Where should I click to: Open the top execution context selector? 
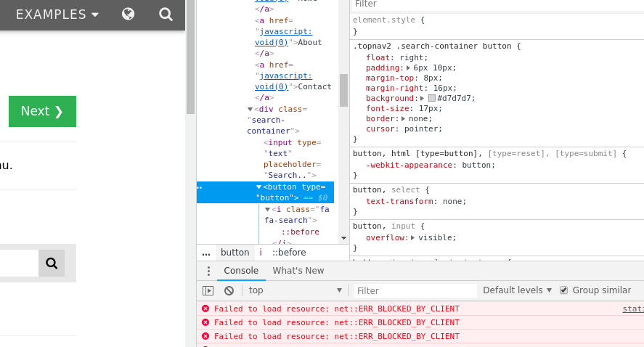click(295, 290)
